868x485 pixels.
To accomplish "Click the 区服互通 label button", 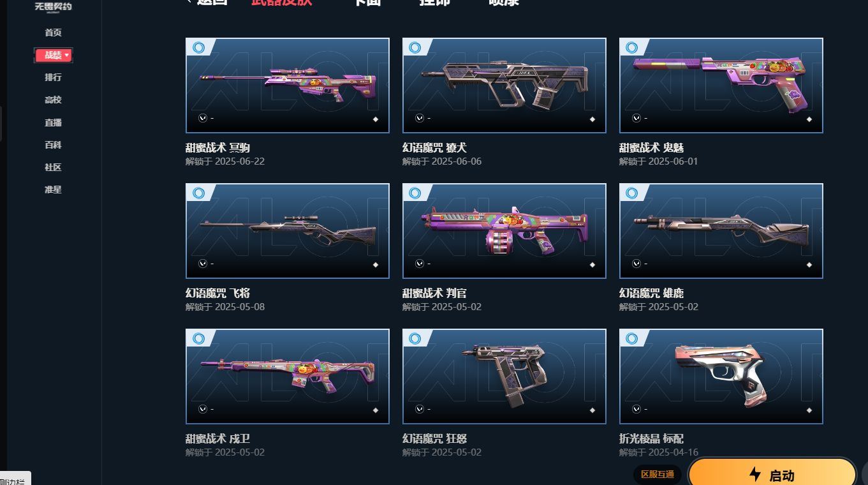I will [658, 475].
